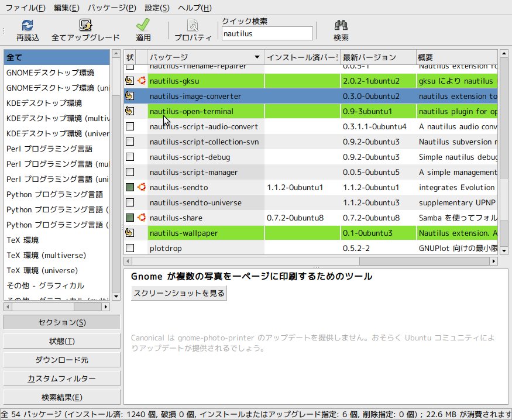Click the quick search field containing nautilus
512x420 pixels.
click(267, 33)
